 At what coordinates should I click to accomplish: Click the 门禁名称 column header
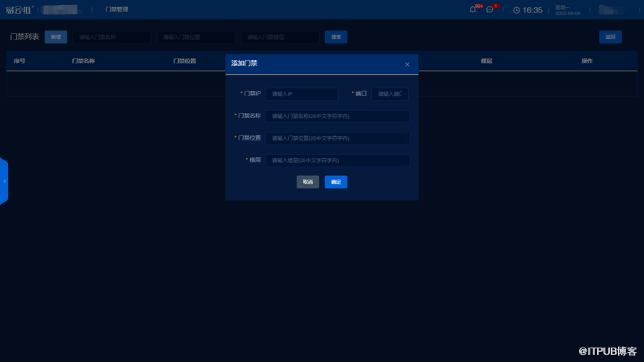[83, 61]
